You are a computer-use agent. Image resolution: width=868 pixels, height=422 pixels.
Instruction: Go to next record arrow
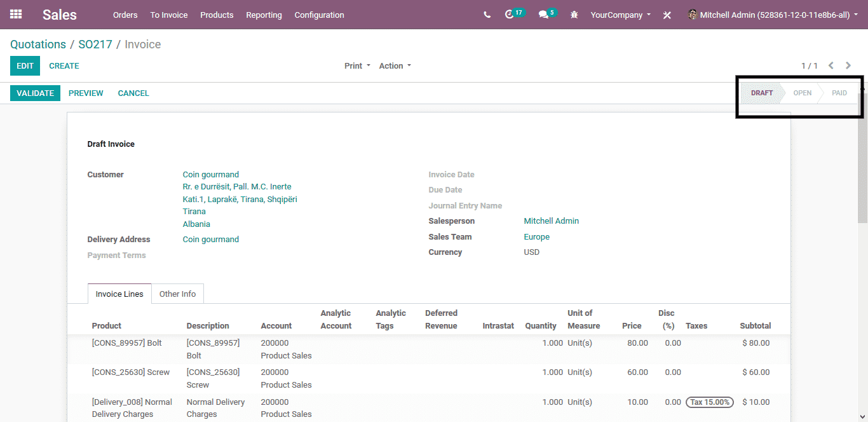pos(848,65)
